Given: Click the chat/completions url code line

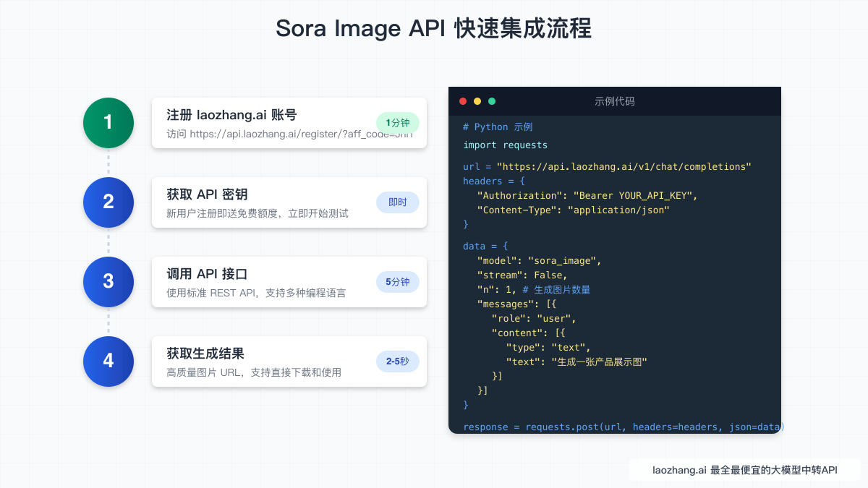Looking at the screenshot, I should (x=608, y=167).
